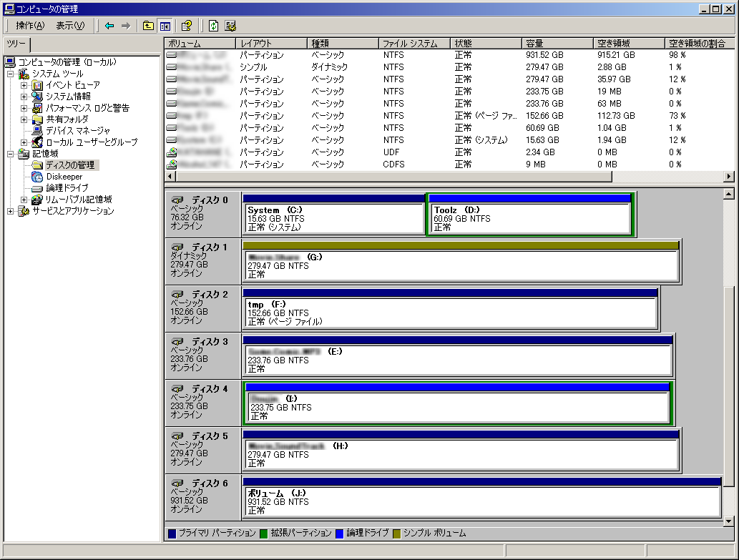Viewport: 739px width, 560px height.
Task: Sort by the レイアウト column header
Action: coord(271,44)
